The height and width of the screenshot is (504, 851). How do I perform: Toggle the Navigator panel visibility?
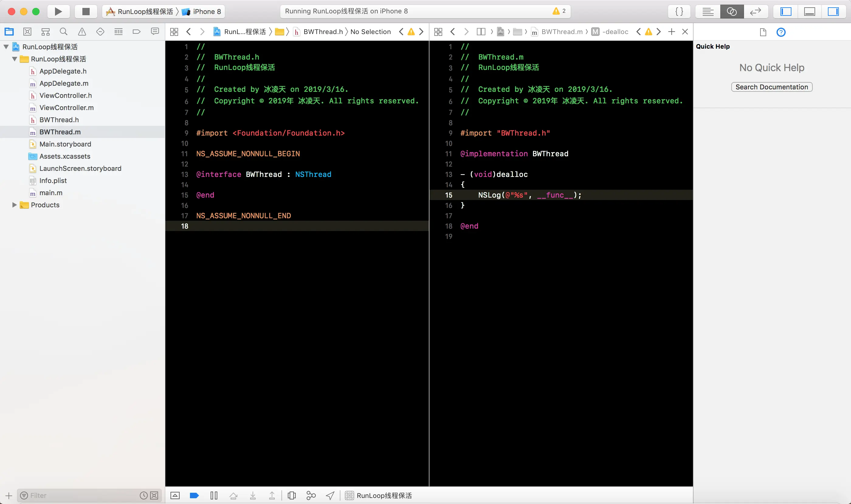coord(786,12)
